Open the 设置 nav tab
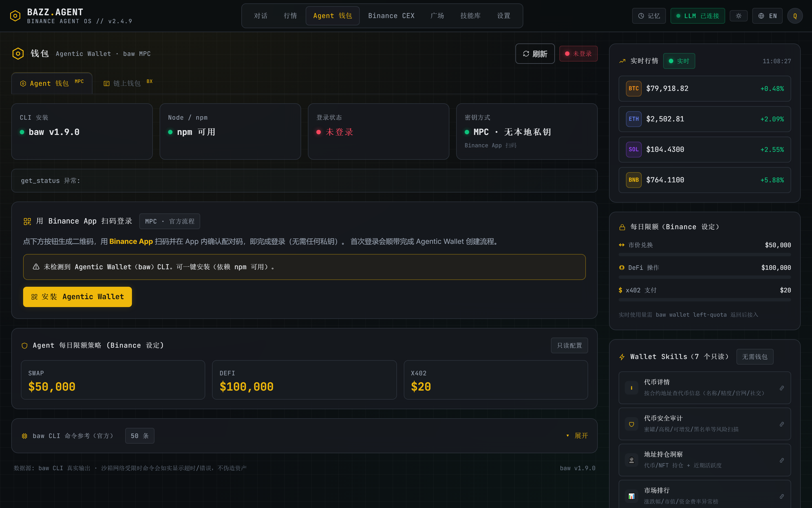The height and width of the screenshot is (508, 812). [504, 16]
